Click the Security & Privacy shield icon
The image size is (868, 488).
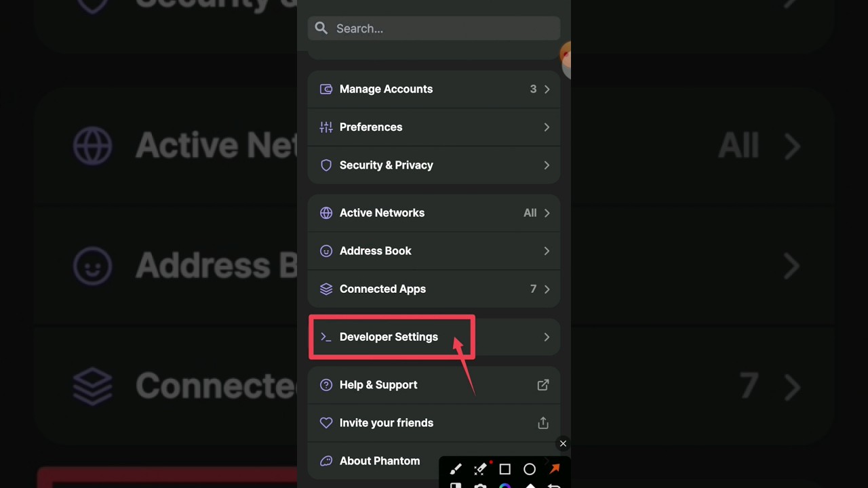click(326, 165)
